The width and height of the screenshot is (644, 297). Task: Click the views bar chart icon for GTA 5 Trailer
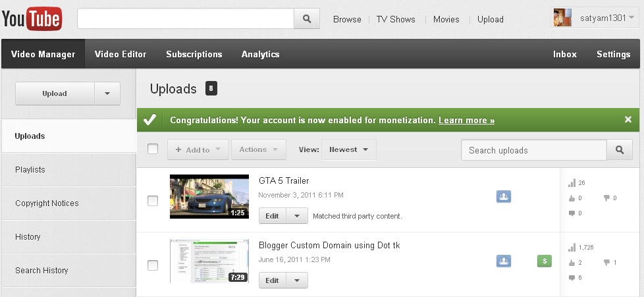(x=572, y=183)
